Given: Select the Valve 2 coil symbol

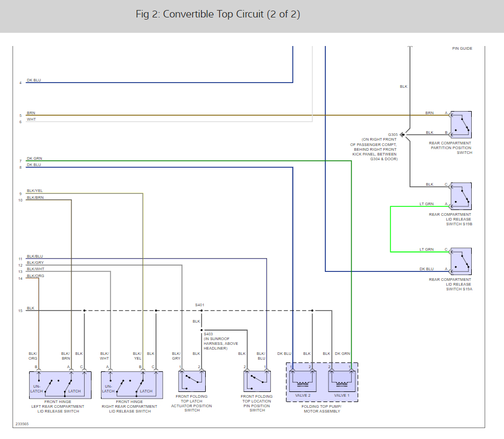Looking at the screenshot, I should pyautogui.click(x=303, y=381).
